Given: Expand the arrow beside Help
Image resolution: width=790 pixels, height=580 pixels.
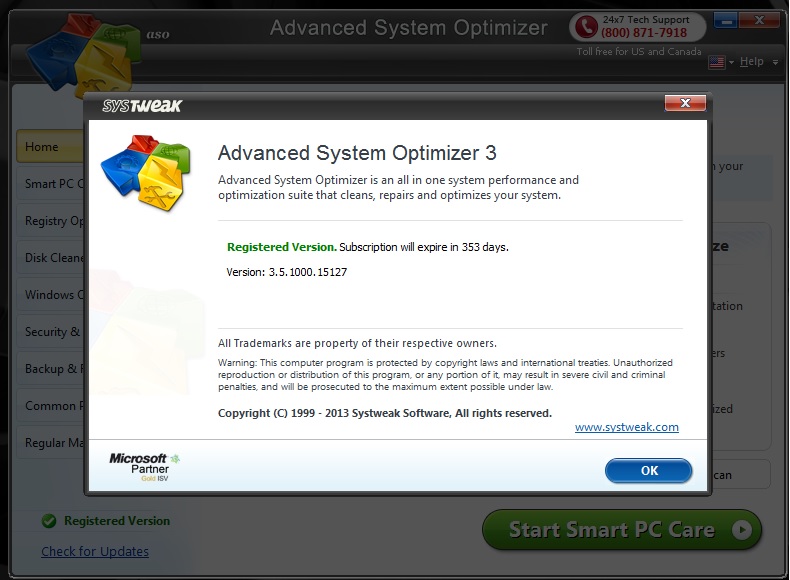Looking at the screenshot, I should pyautogui.click(x=775, y=62).
